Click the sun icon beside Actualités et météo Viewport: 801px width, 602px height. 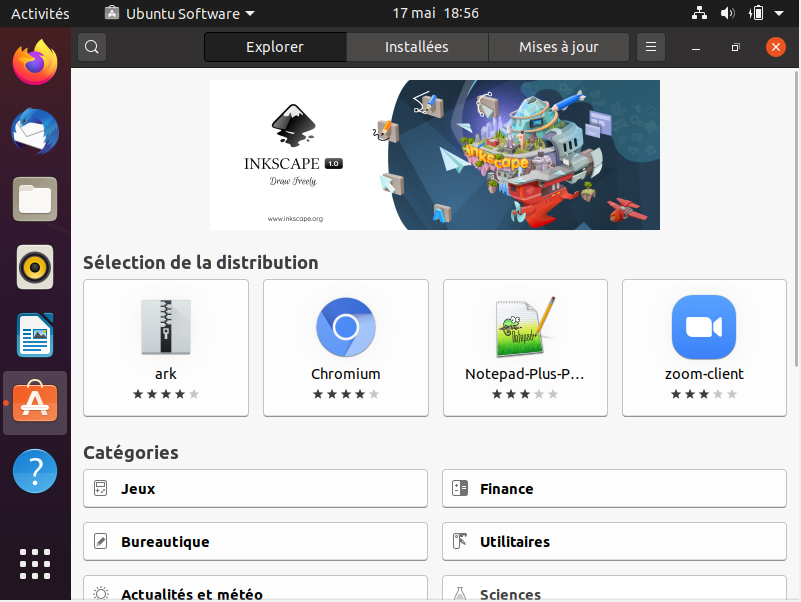pyautogui.click(x=101, y=594)
